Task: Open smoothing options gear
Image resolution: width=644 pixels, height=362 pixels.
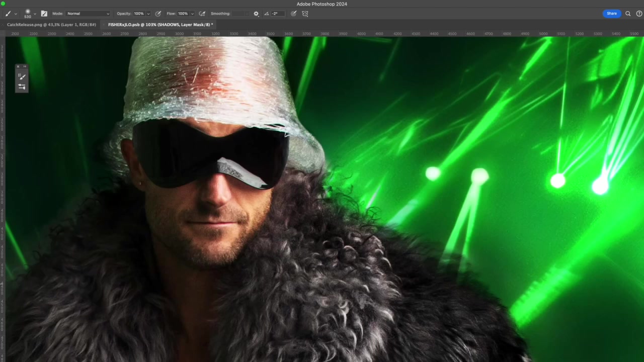Action: [x=256, y=14]
